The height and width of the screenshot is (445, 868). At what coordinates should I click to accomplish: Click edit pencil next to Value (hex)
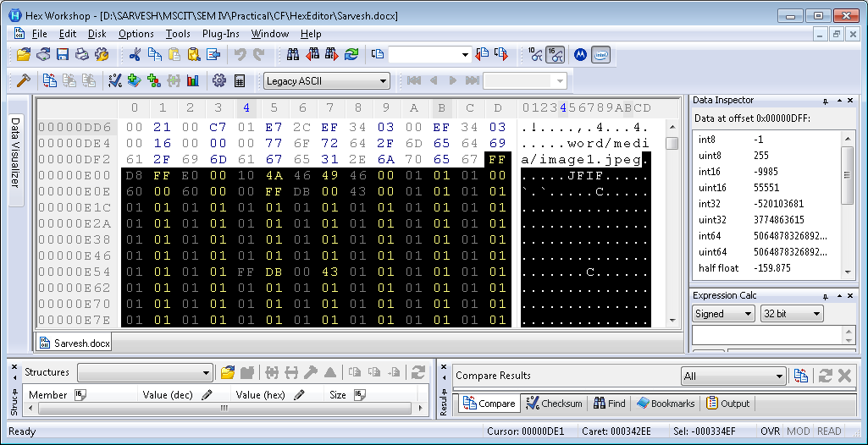point(299,395)
